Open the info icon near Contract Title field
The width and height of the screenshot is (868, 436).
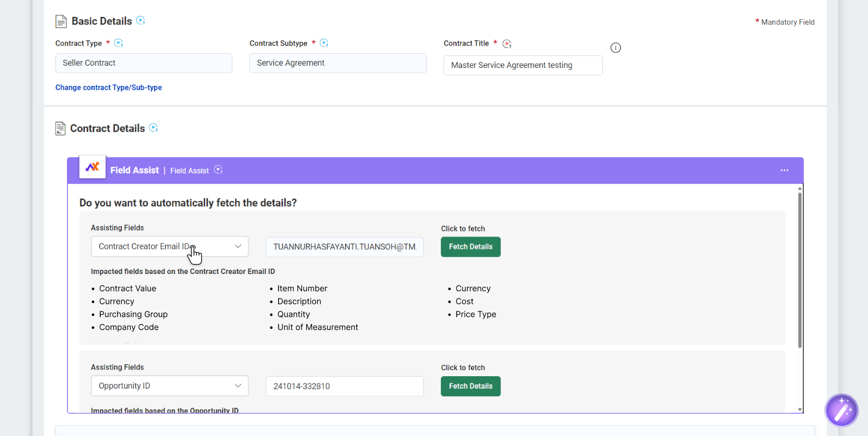(615, 48)
